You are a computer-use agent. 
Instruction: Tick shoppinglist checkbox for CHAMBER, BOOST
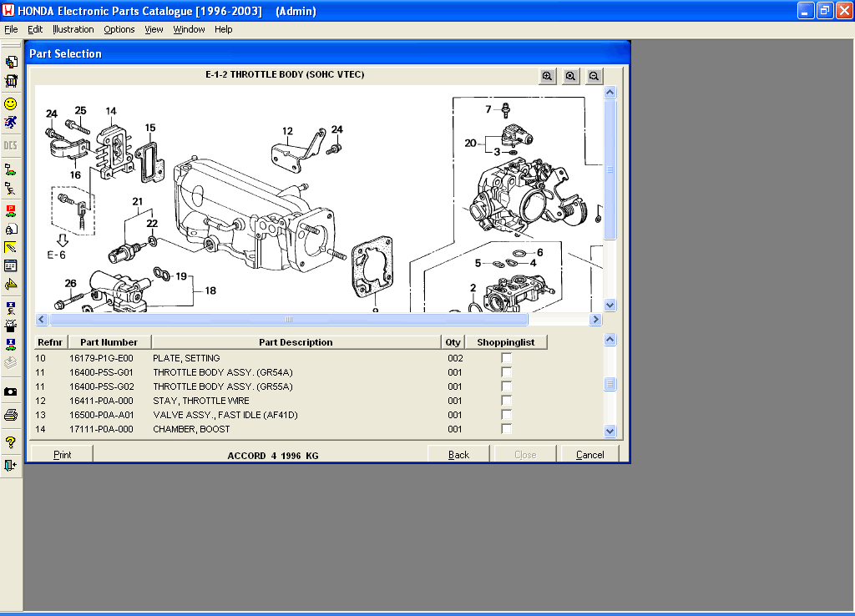pyautogui.click(x=507, y=429)
